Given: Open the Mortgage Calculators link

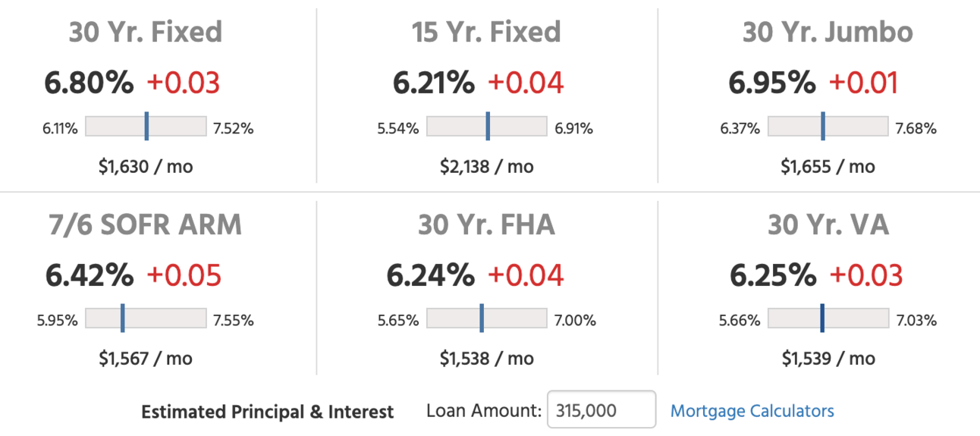Looking at the screenshot, I should point(752,411).
